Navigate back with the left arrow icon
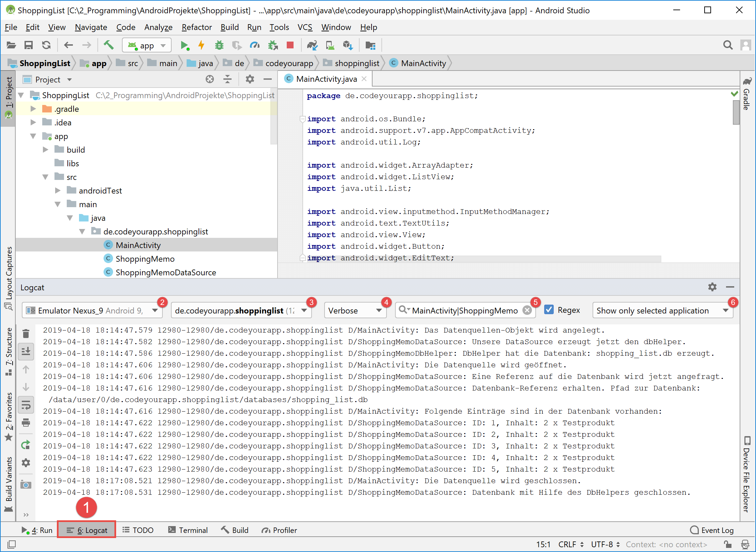The image size is (756, 552). [68, 45]
